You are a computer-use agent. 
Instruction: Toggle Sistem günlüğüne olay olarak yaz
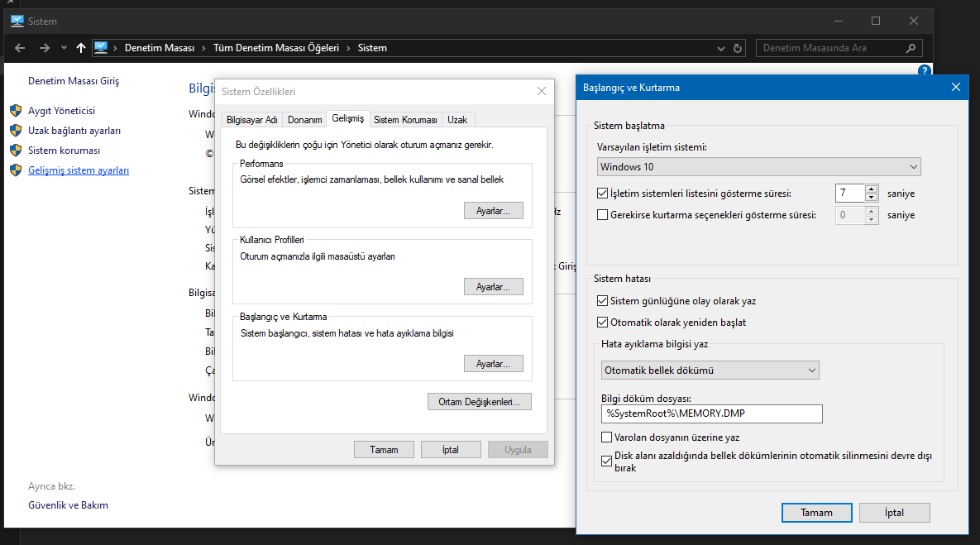(x=603, y=301)
